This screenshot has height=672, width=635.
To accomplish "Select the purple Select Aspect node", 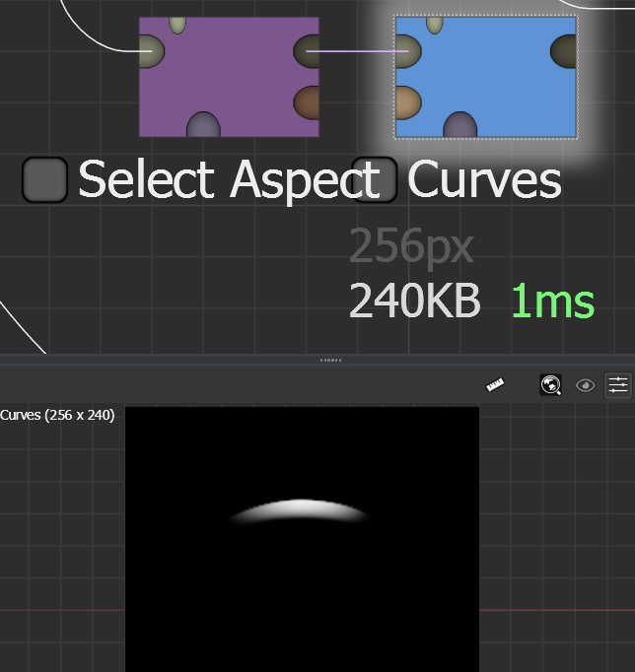I will pyautogui.click(x=229, y=77).
